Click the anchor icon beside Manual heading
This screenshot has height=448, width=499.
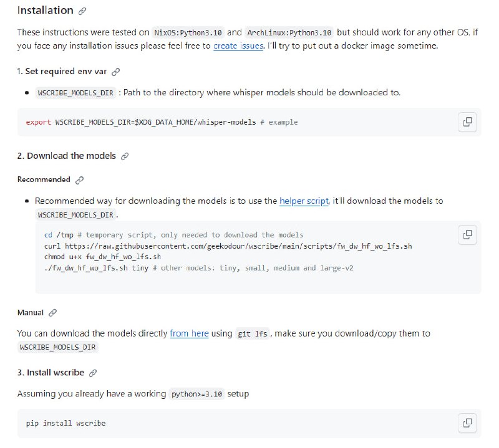53,313
